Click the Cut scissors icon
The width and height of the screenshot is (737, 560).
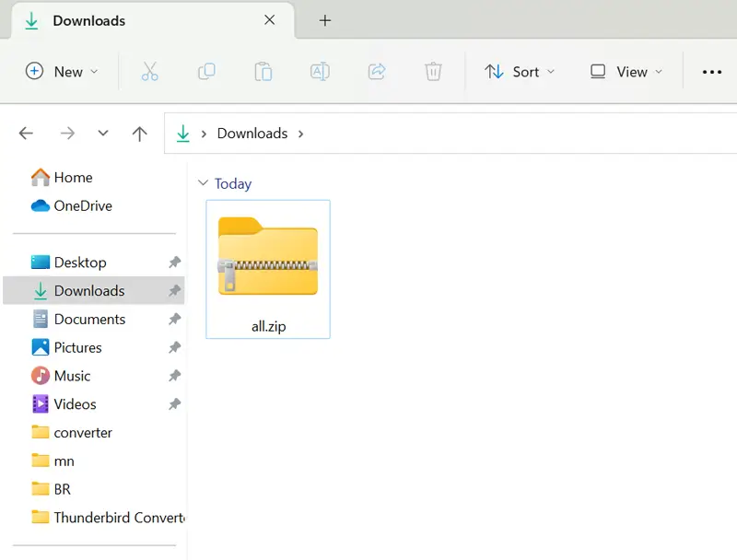pos(150,72)
